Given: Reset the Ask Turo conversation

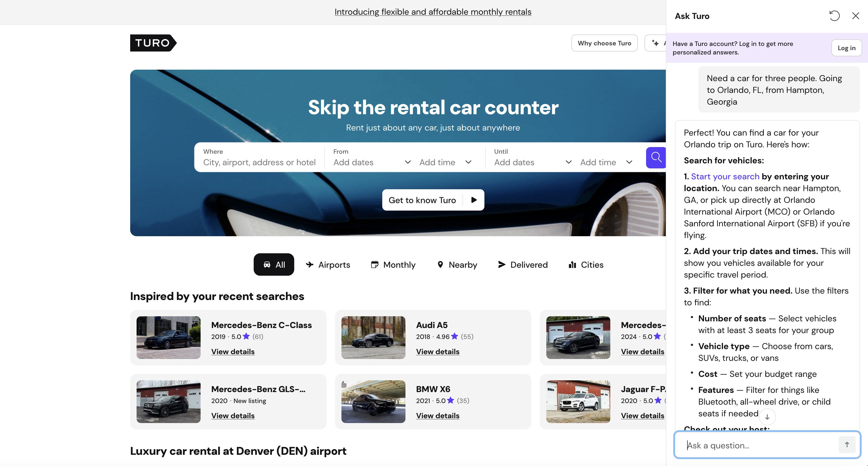Looking at the screenshot, I should coord(834,16).
